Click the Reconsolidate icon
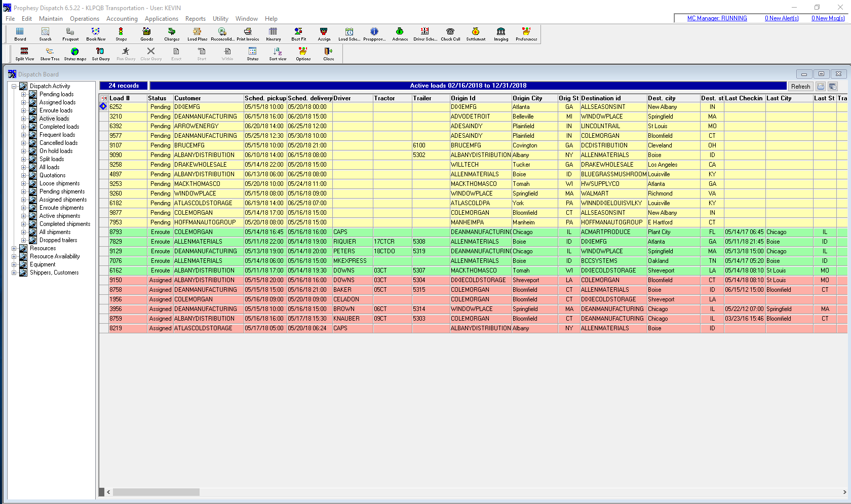This screenshot has height=504, width=851. [x=222, y=34]
